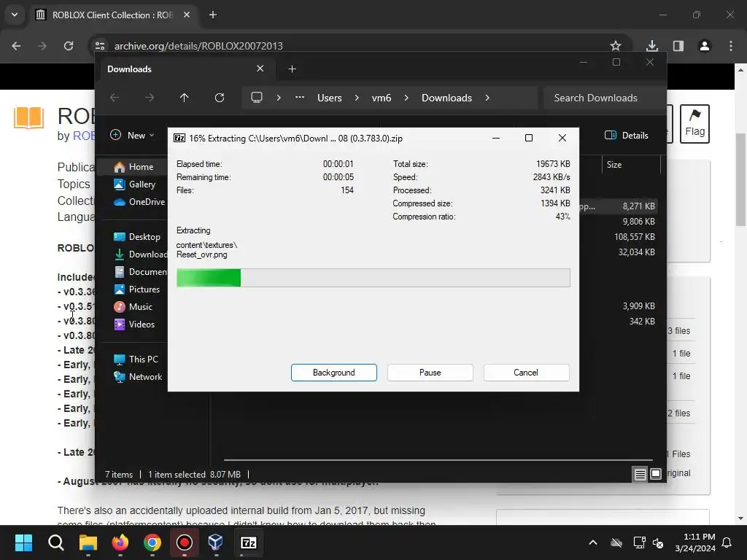
Task: Select the file sized 108,557 KB
Action: point(634,237)
